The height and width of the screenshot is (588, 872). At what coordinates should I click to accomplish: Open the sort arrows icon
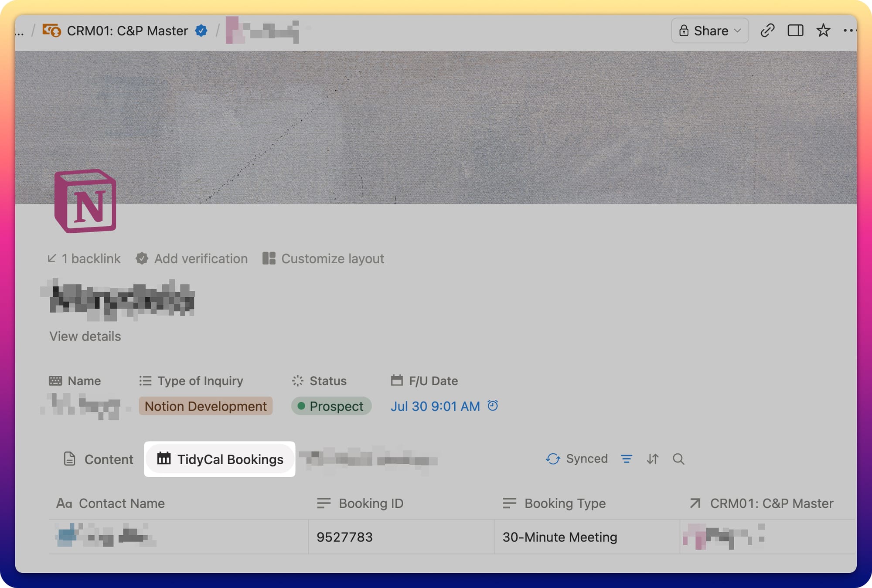653,459
